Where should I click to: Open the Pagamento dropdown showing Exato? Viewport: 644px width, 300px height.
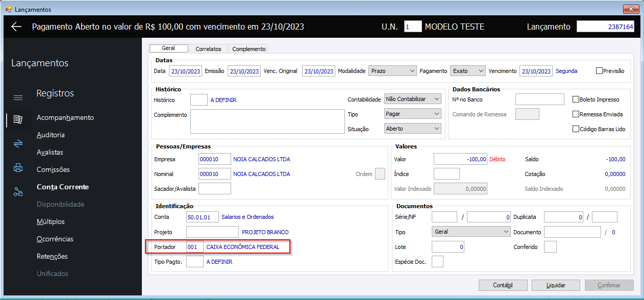tap(468, 71)
